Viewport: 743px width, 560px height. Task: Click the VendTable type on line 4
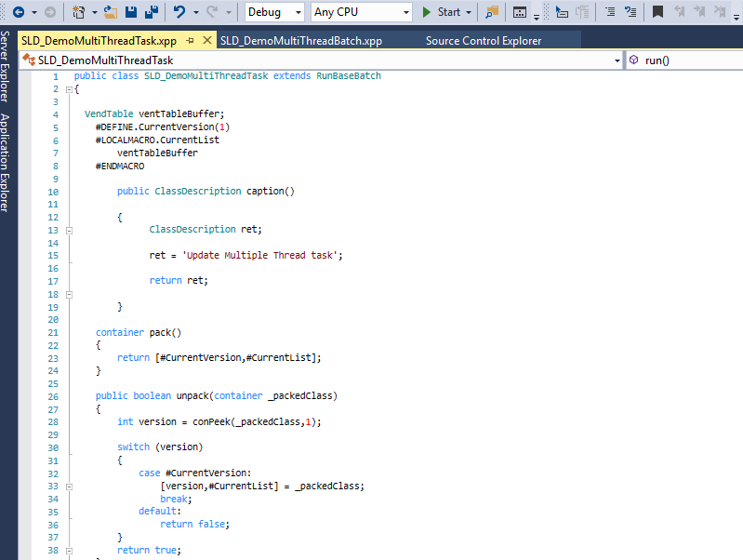point(109,113)
